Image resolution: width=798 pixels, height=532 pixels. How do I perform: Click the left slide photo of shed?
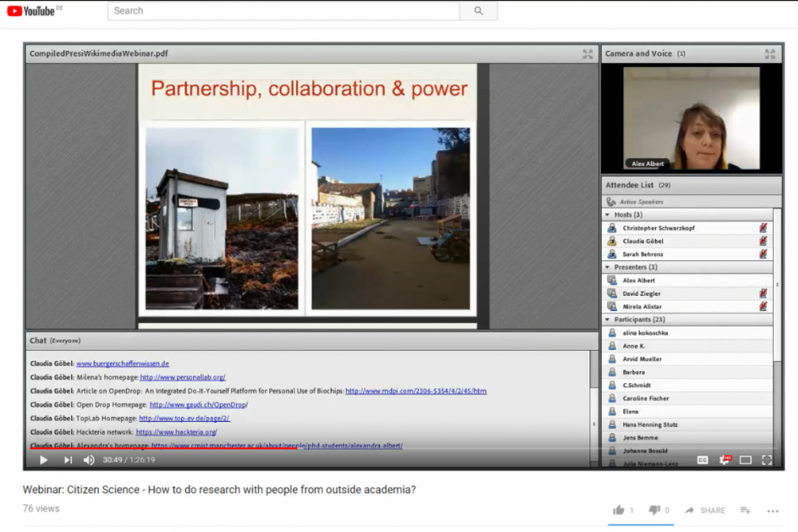click(x=222, y=219)
